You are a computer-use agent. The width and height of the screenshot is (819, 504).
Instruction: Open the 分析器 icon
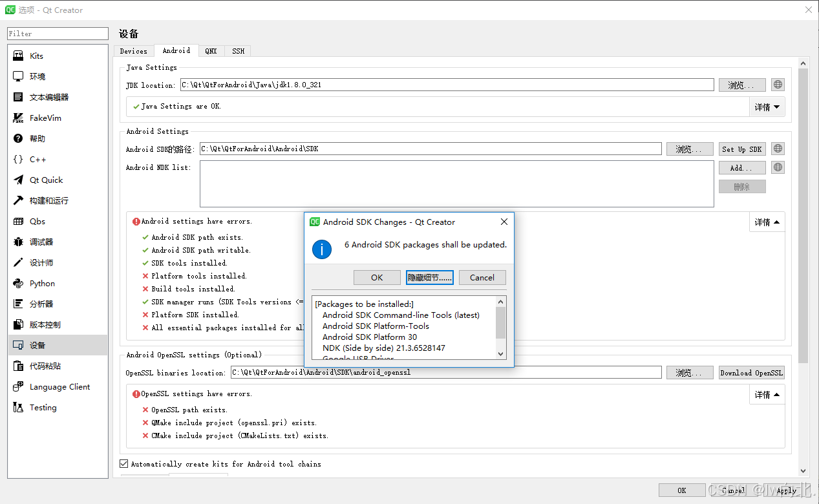pos(18,304)
